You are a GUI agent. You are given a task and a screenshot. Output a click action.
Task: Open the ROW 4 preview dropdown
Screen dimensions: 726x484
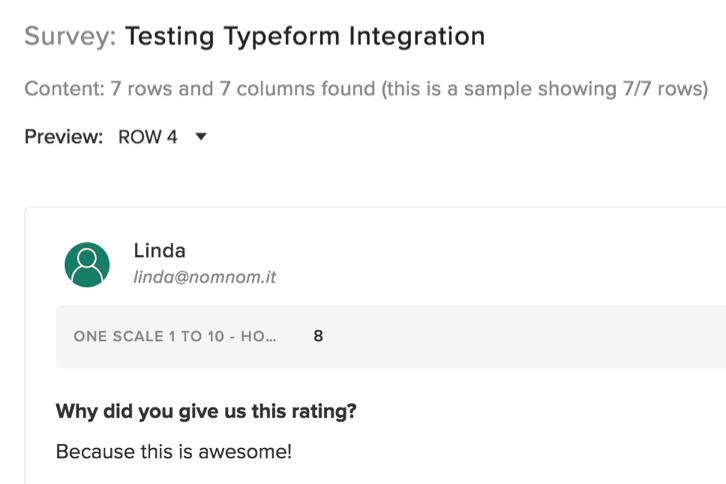[x=162, y=137]
